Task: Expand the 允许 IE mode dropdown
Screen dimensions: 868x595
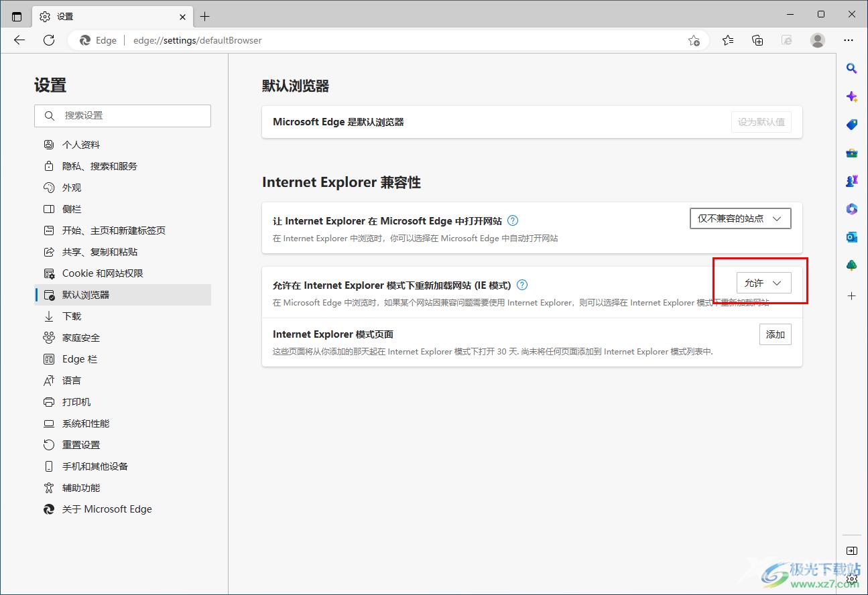Action: [764, 283]
